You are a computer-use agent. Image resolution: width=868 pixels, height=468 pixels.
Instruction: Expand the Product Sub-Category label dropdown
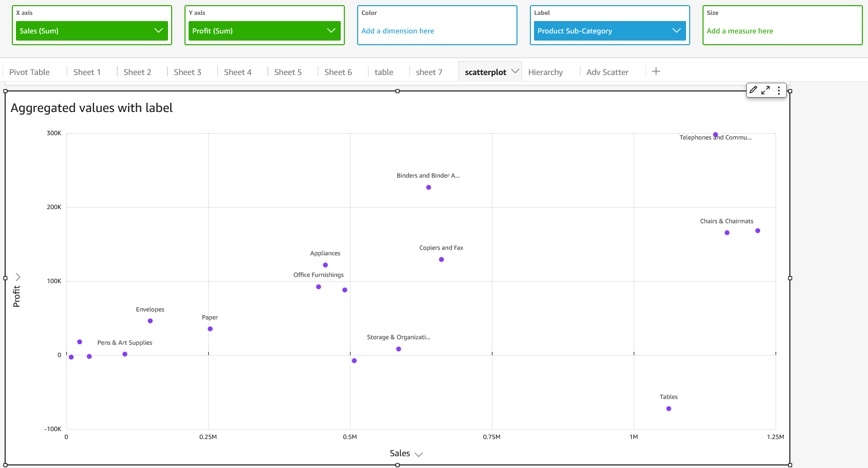click(x=676, y=31)
